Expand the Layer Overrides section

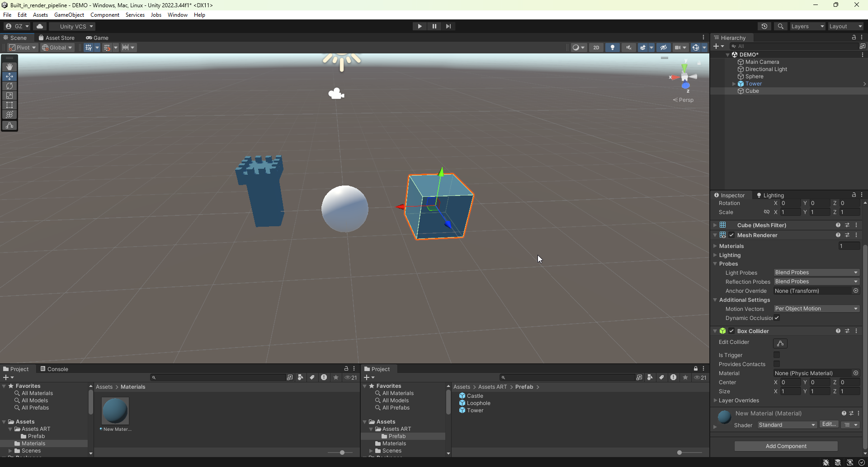(715, 400)
